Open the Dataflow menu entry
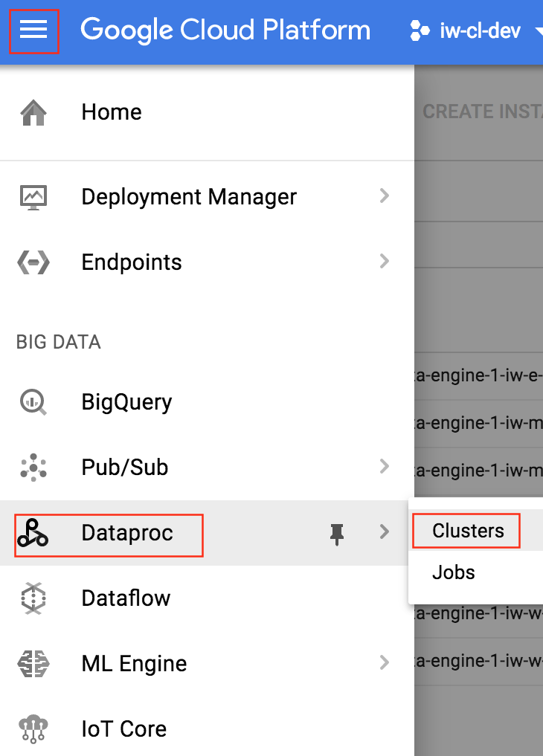Viewport: 543px width, 756px height. (x=207, y=598)
